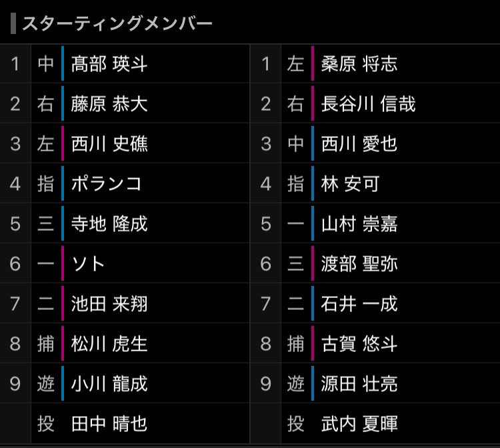Screen dimensions: 500x448
Task: Click center fielder 西川 愛也
Action: tap(359, 144)
